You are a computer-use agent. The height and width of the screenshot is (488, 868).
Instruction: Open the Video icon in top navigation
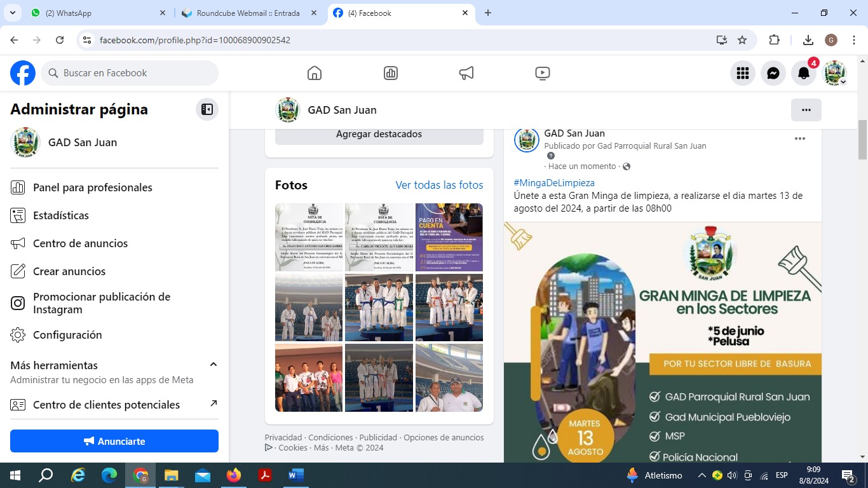tap(543, 73)
